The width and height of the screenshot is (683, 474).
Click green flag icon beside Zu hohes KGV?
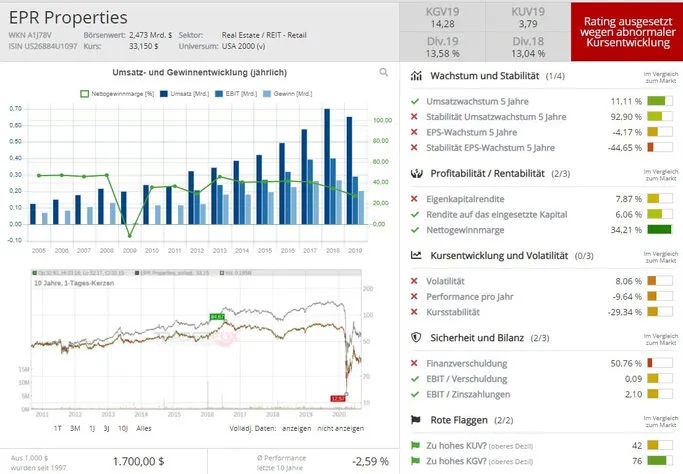coord(415,461)
